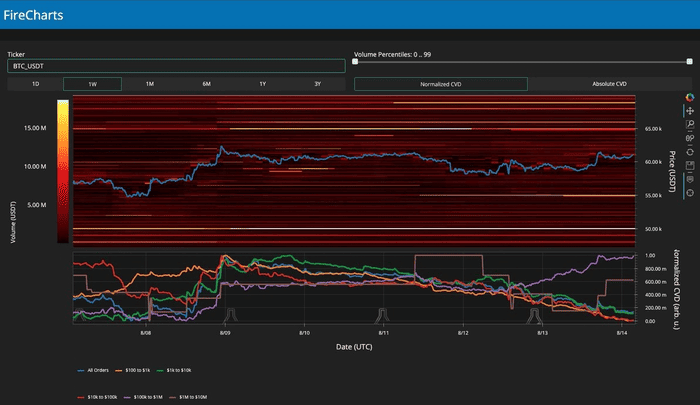Image resolution: width=700 pixels, height=405 pixels.
Task: Select the 1W timeframe
Action: tap(92, 84)
